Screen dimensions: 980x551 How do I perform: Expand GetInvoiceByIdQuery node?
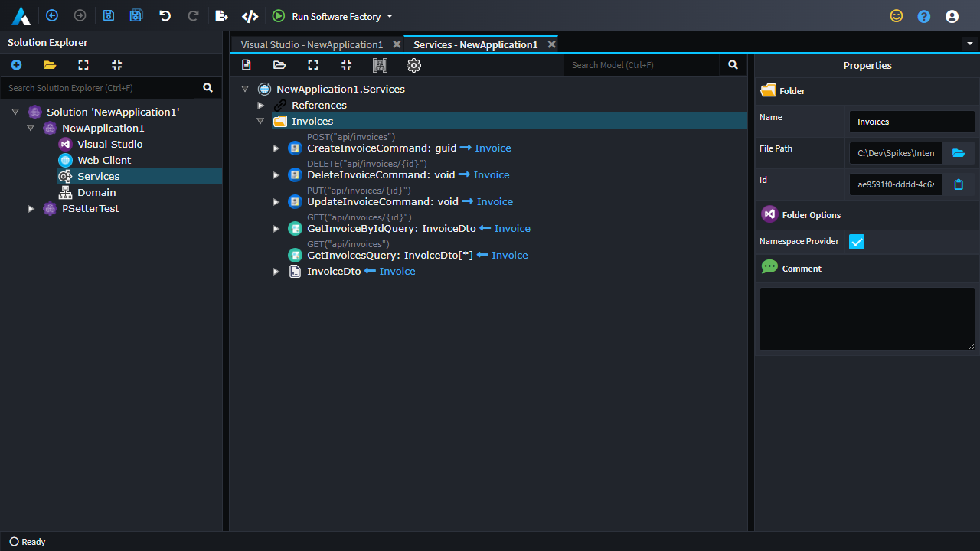(276, 228)
